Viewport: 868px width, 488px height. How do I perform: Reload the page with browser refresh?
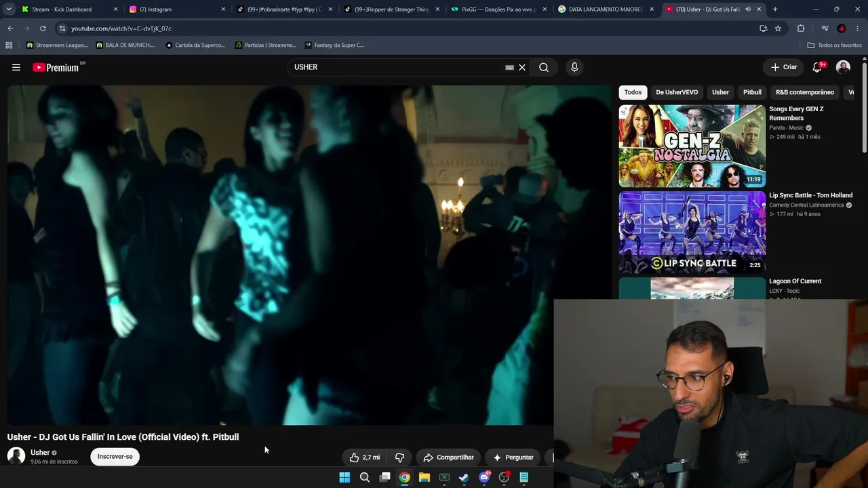pos(43,28)
